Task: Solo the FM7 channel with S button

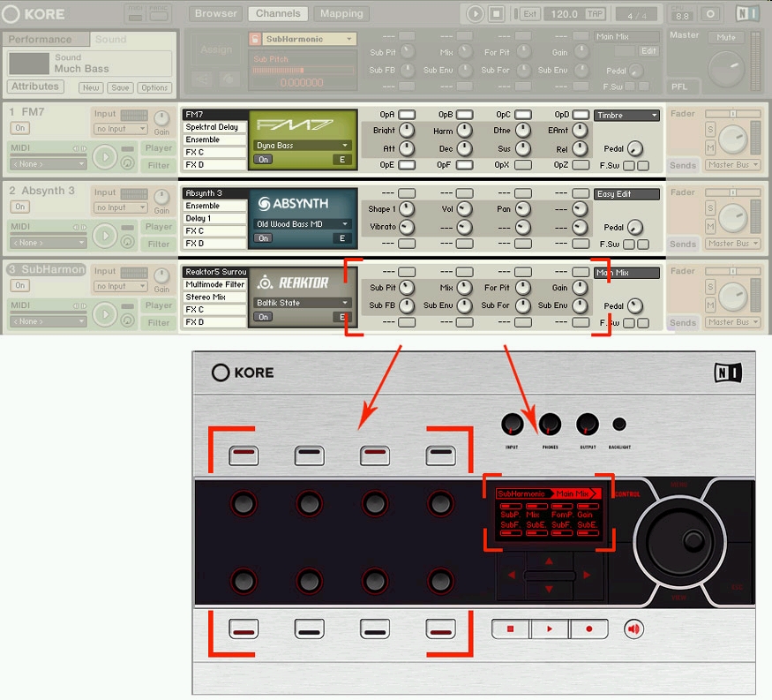Action: coord(710,130)
